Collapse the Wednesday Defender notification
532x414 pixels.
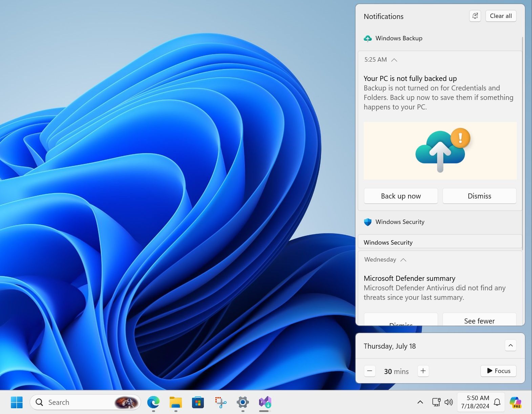coord(403,260)
